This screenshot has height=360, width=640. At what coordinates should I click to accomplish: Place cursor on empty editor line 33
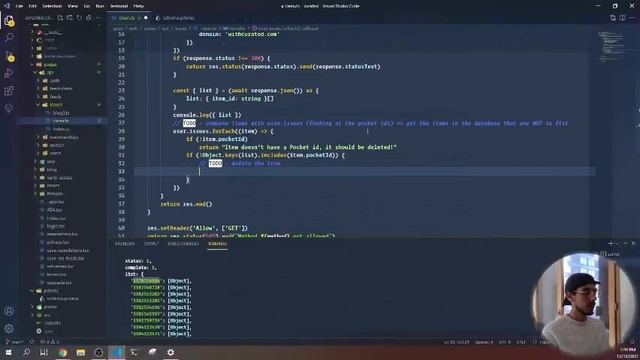click(364, 171)
